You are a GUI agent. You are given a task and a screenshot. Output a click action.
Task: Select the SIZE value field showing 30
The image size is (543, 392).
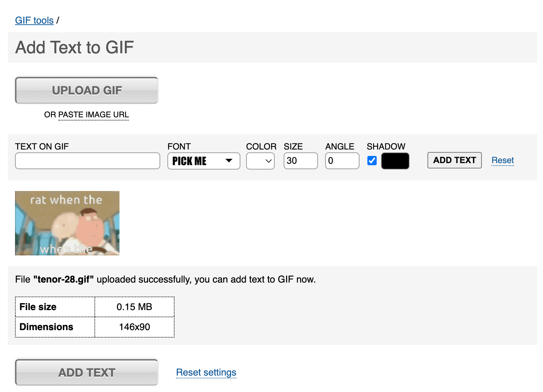[x=300, y=161]
